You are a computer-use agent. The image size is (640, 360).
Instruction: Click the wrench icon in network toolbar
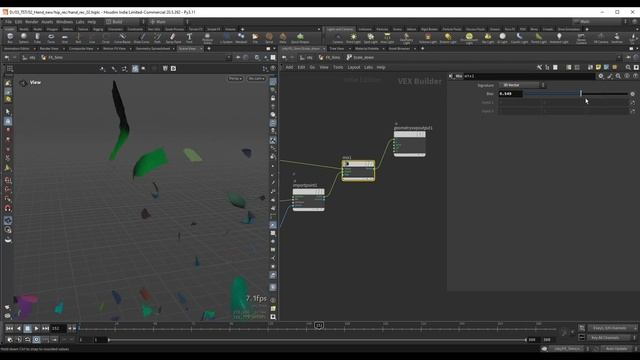click(539, 67)
